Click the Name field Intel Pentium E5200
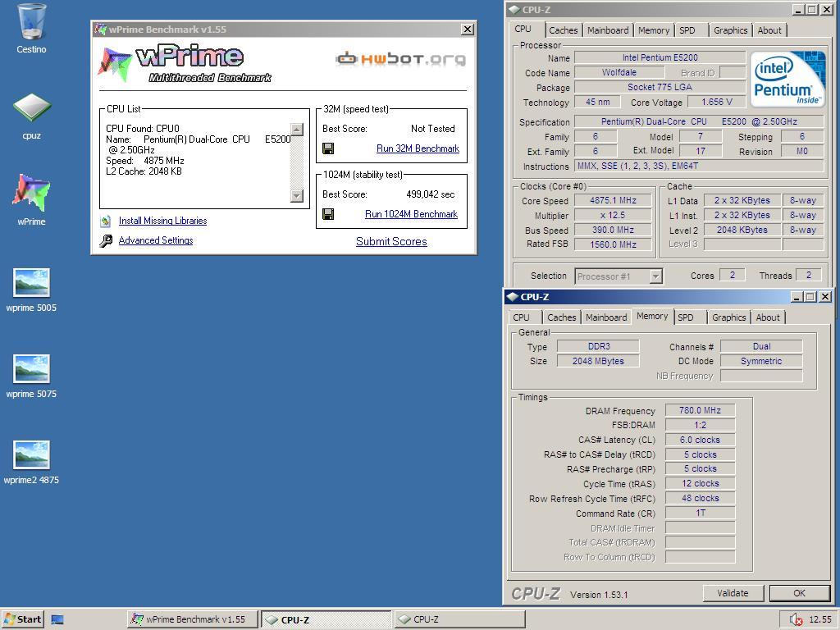Image resolution: width=840 pixels, height=630 pixels. click(x=660, y=57)
